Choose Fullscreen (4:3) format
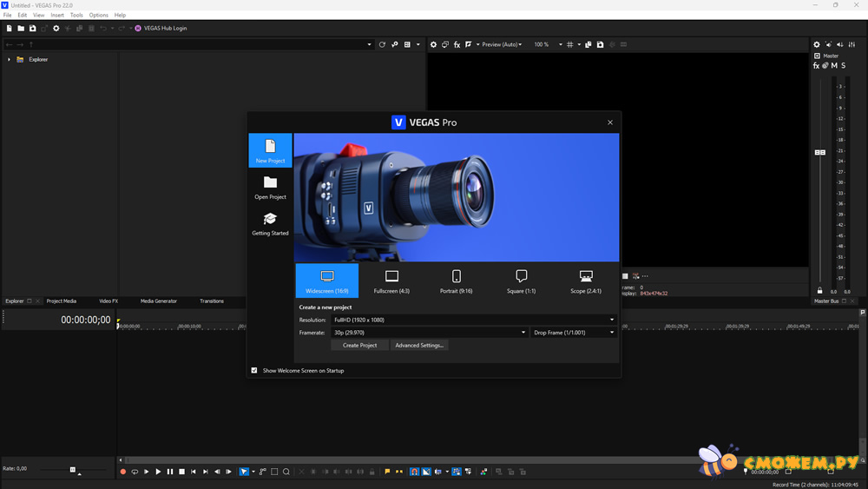The width and height of the screenshot is (868, 489). (392, 281)
